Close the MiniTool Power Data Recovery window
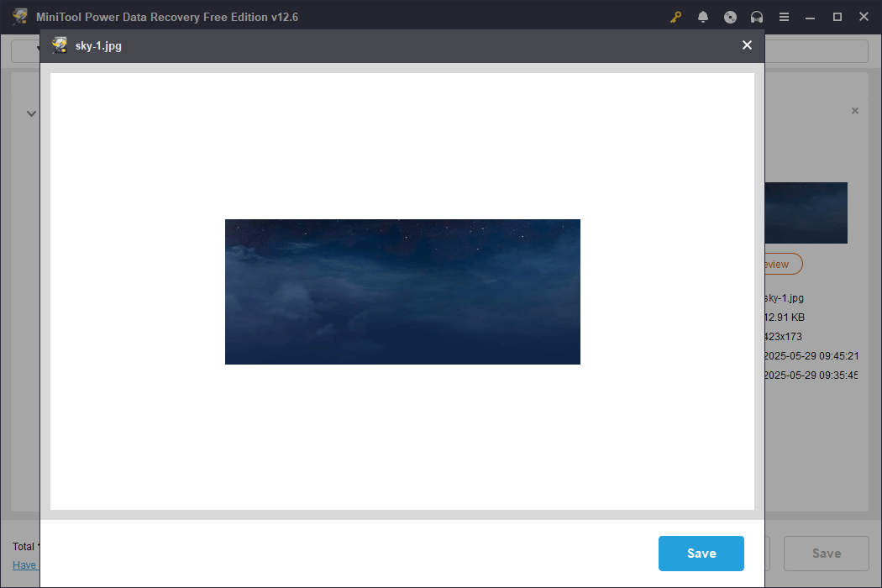 [864, 17]
